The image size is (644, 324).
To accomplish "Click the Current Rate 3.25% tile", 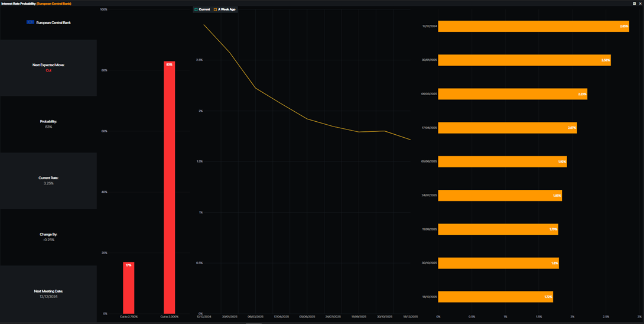I will 48,181.
